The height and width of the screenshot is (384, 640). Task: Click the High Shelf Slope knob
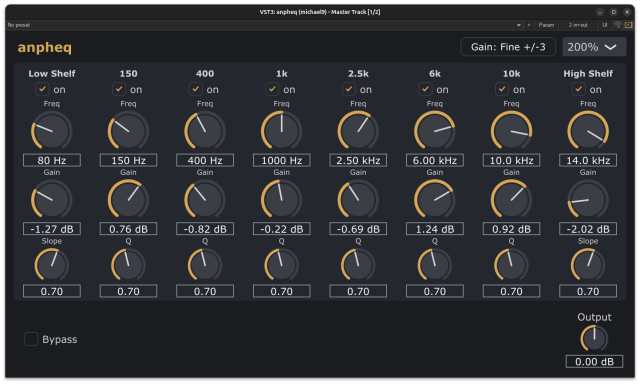tap(588, 265)
